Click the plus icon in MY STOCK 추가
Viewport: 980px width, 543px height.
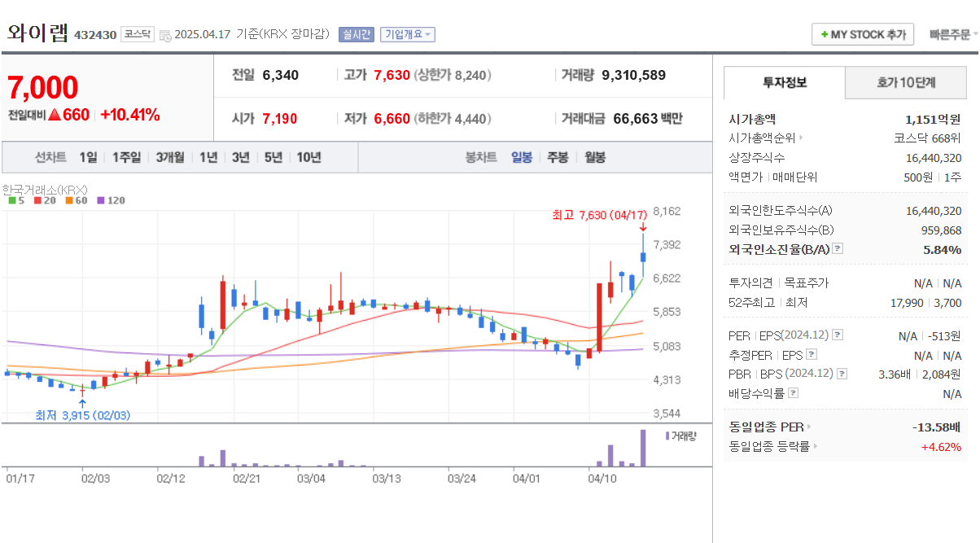(x=826, y=34)
